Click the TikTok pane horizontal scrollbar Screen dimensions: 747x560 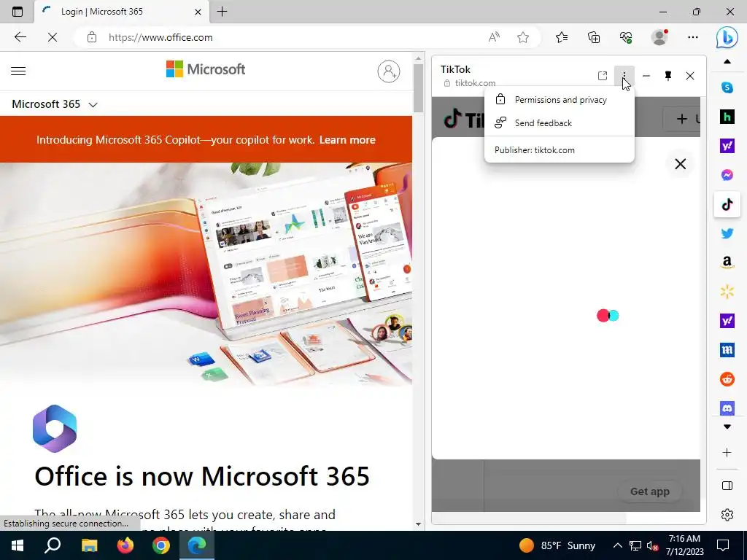click(x=529, y=518)
